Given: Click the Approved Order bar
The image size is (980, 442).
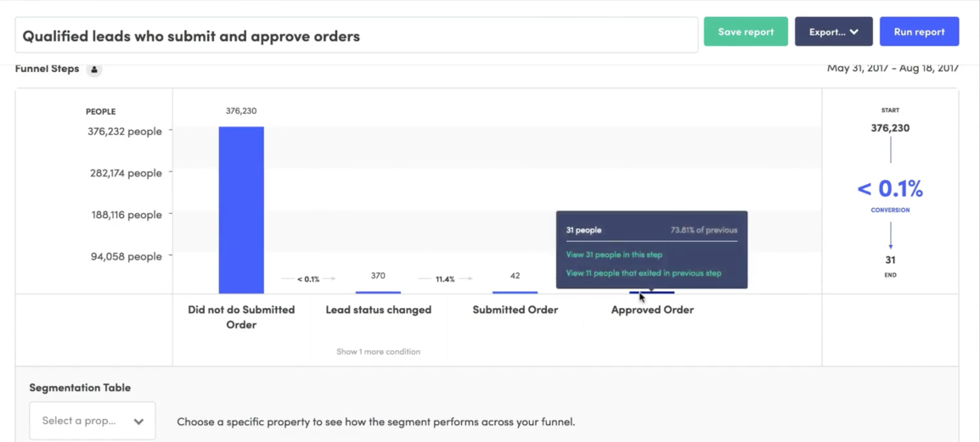Looking at the screenshot, I should click(652, 292).
